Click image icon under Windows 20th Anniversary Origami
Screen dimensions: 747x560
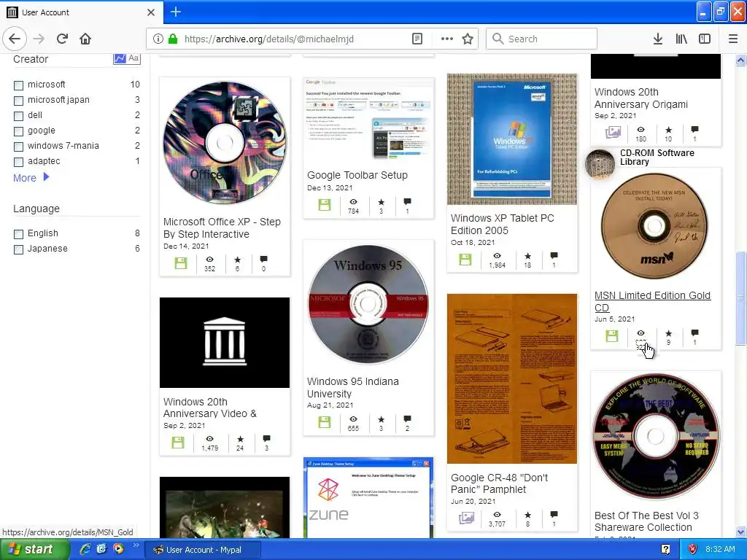pyautogui.click(x=613, y=133)
